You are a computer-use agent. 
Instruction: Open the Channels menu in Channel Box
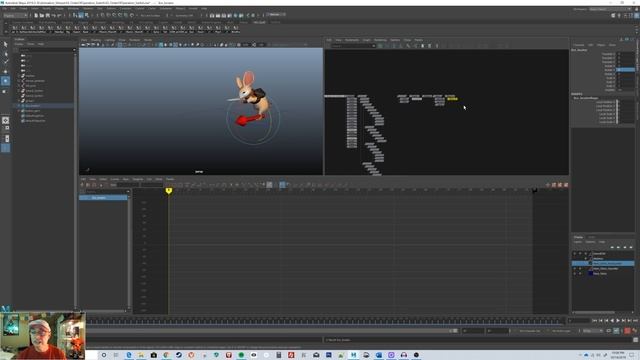click(x=579, y=45)
